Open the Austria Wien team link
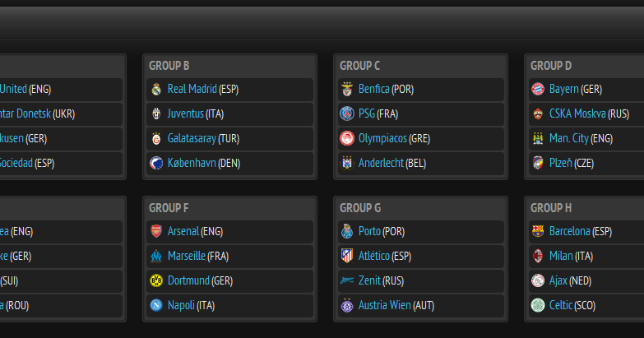Image resolution: width=644 pixels, height=338 pixels. 384,305
